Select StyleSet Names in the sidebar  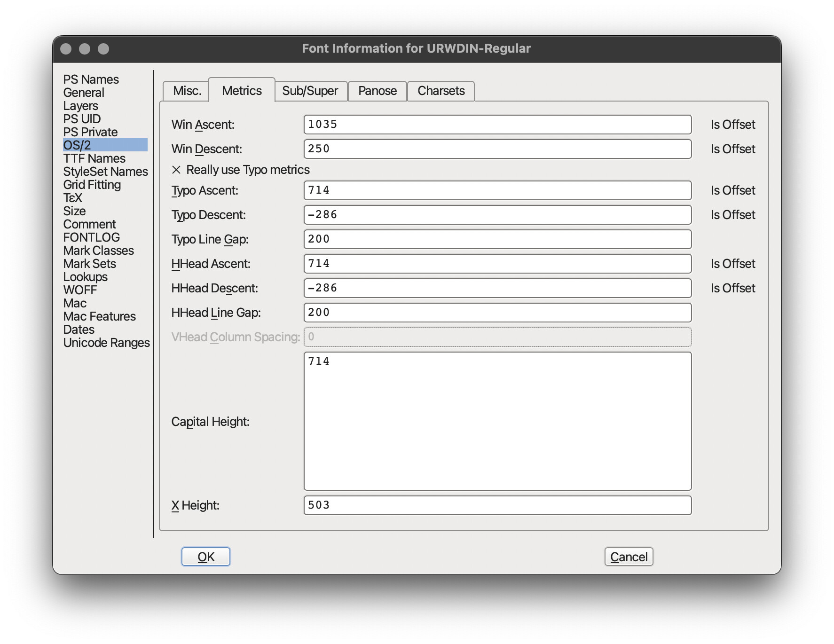point(105,172)
